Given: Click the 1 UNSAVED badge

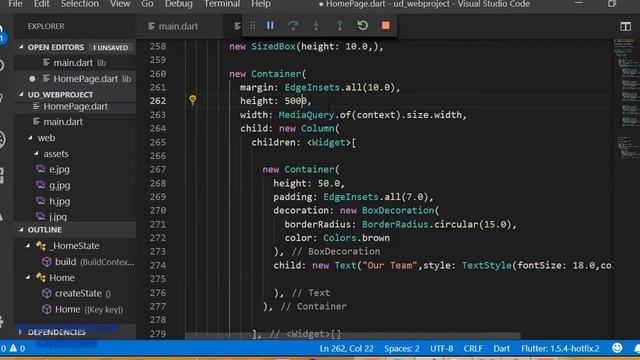Looking at the screenshot, I should [110, 47].
